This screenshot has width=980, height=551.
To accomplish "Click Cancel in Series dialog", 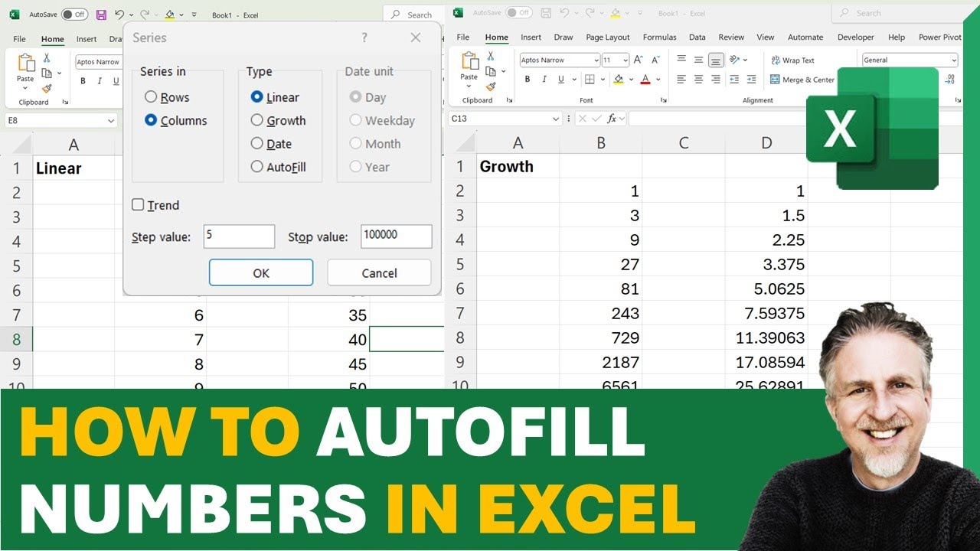I will pyautogui.click(x=379, y=272).
